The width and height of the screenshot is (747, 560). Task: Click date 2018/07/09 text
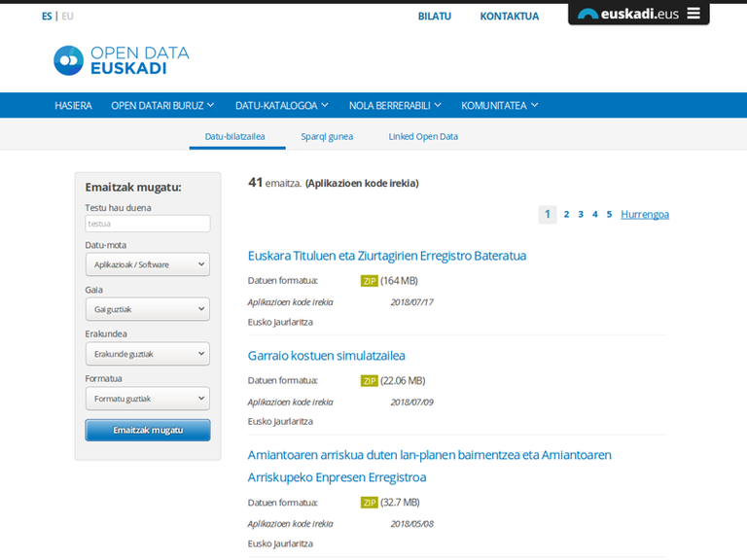tap(412, 402)
